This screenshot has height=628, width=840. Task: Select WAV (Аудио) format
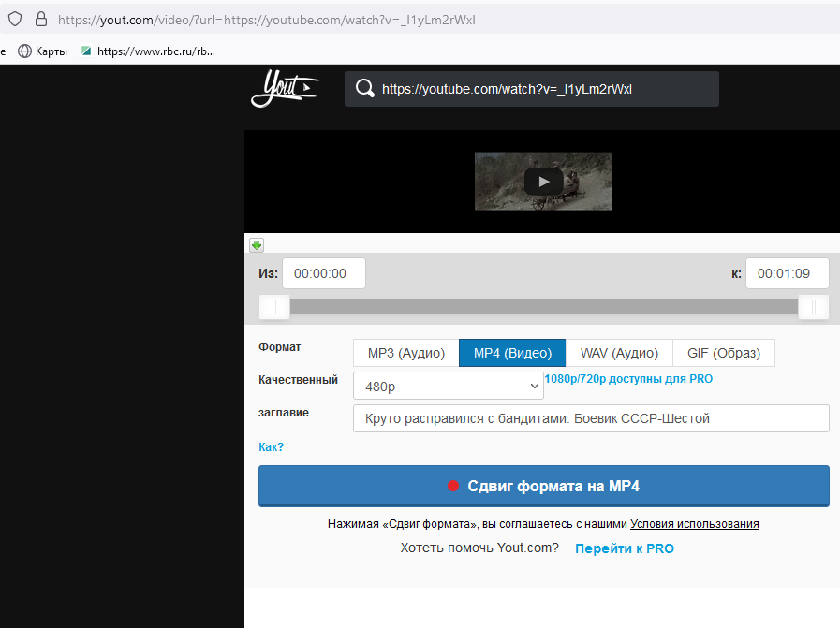tap(619, 353)
